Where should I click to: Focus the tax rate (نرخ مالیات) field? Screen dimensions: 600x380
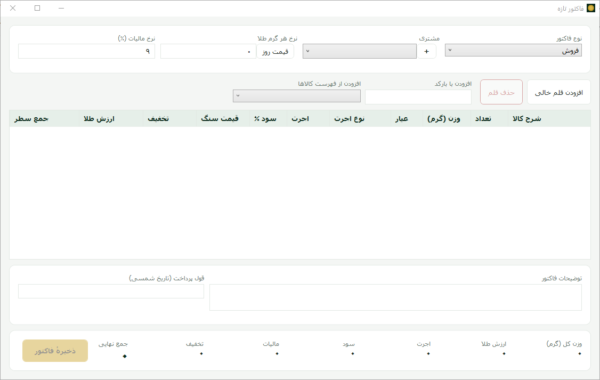click(x=86, y=52)
